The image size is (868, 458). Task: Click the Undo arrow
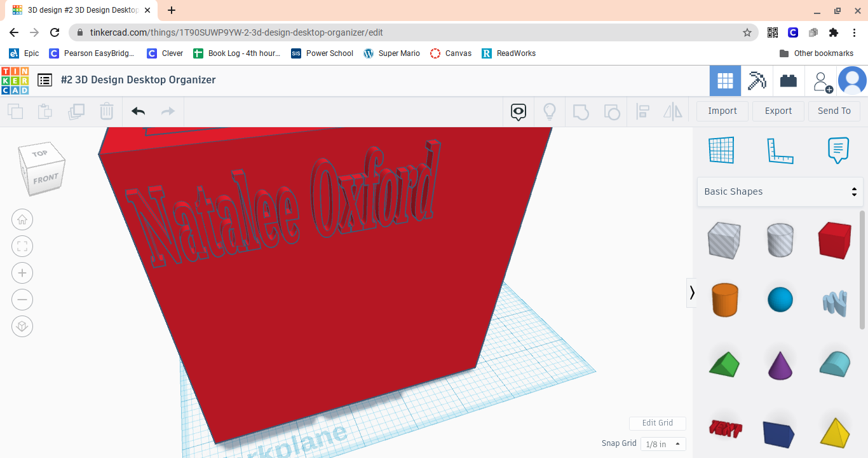(137, 111)
